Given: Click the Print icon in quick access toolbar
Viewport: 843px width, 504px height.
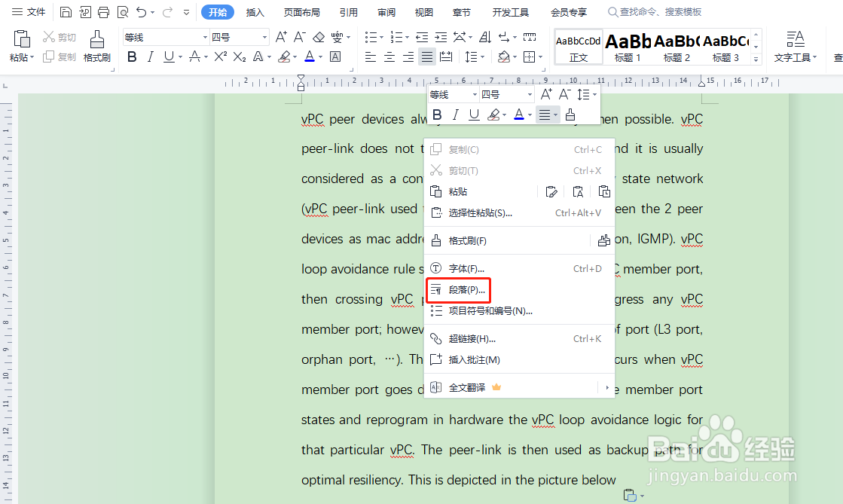Looking at the screenshot, I should point(104,12).
